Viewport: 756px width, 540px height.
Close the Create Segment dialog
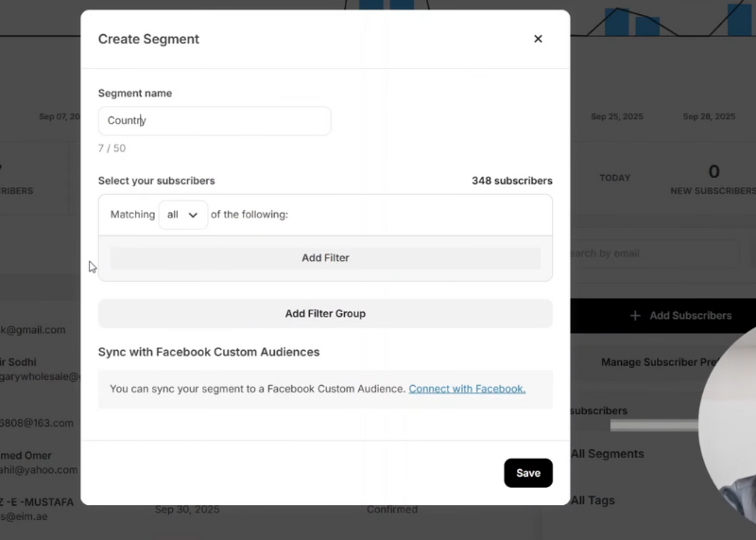pos(538,39)
